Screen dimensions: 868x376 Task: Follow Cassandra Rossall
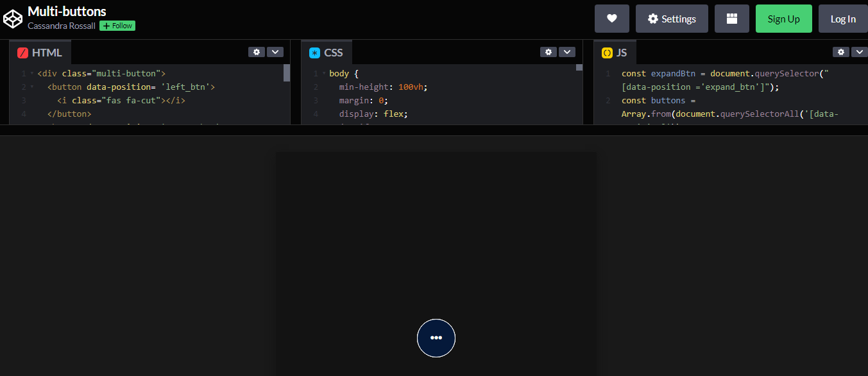[x=117, y=26]
